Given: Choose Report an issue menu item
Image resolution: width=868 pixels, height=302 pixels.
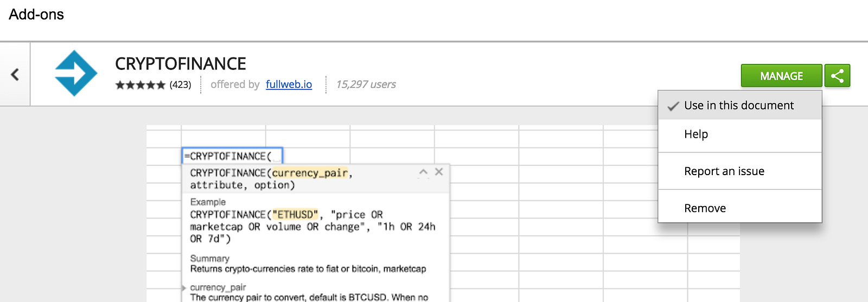Looking at the screenshot, I should (724, 171).
